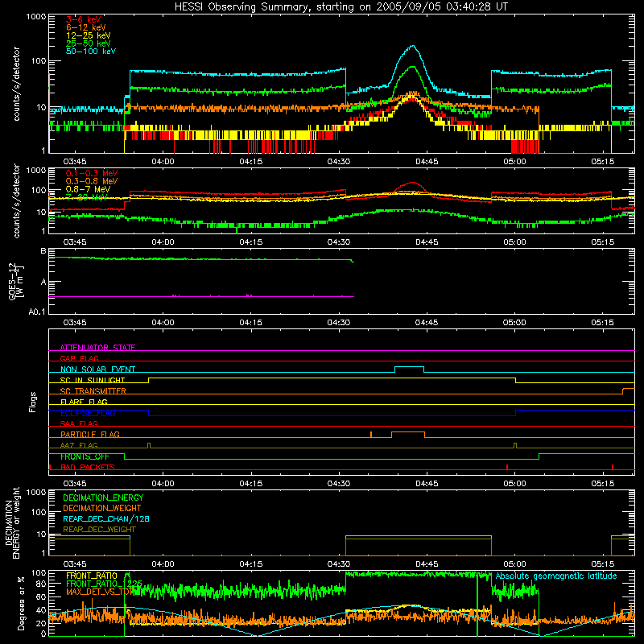Select the NON_SOLAR_EVENT flag label

pos(97,369)
